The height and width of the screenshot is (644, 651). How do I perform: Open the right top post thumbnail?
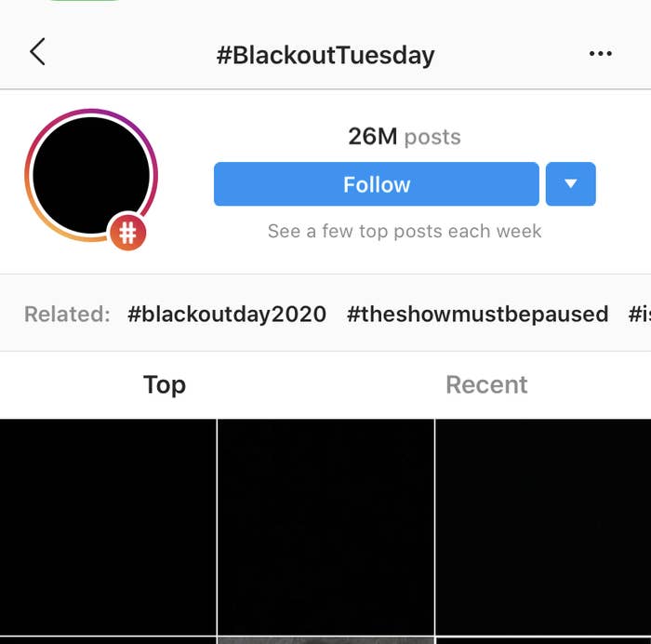543,526
